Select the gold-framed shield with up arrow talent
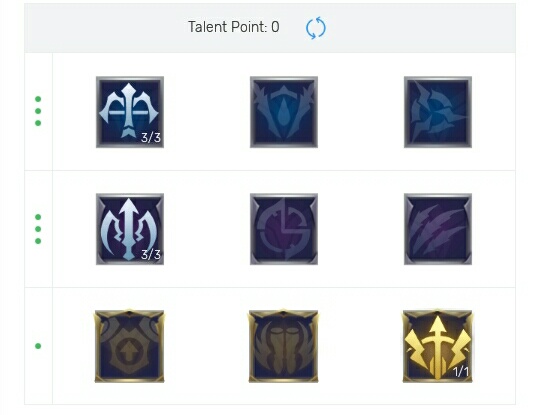 coord(129,346)
